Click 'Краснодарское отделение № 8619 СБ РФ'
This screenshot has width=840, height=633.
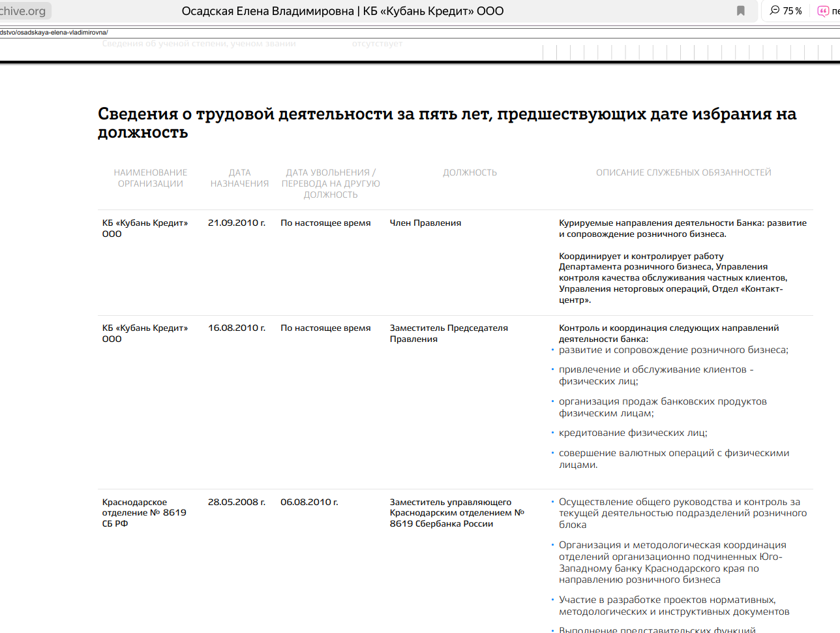tap(144, 513)
